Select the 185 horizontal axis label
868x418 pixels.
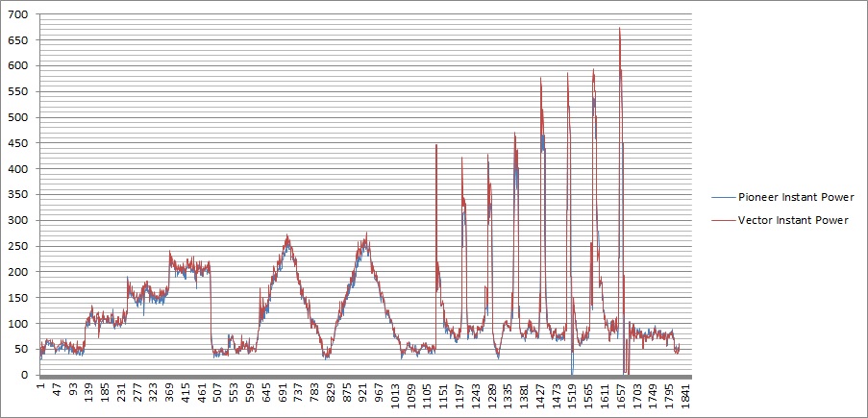click(105, 393)
